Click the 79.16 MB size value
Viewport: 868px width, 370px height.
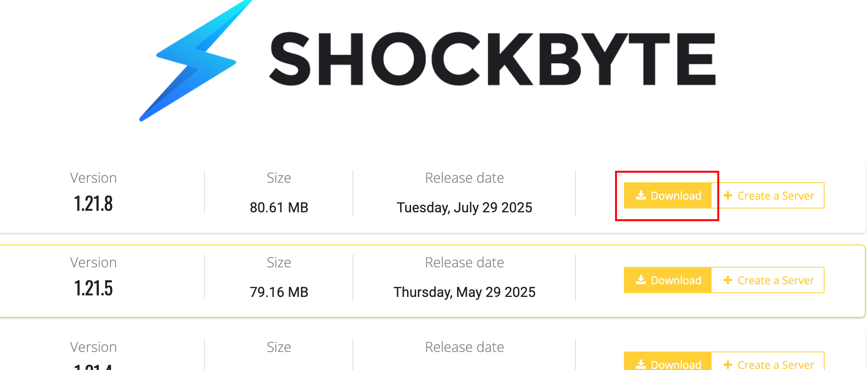coord(279,292)
